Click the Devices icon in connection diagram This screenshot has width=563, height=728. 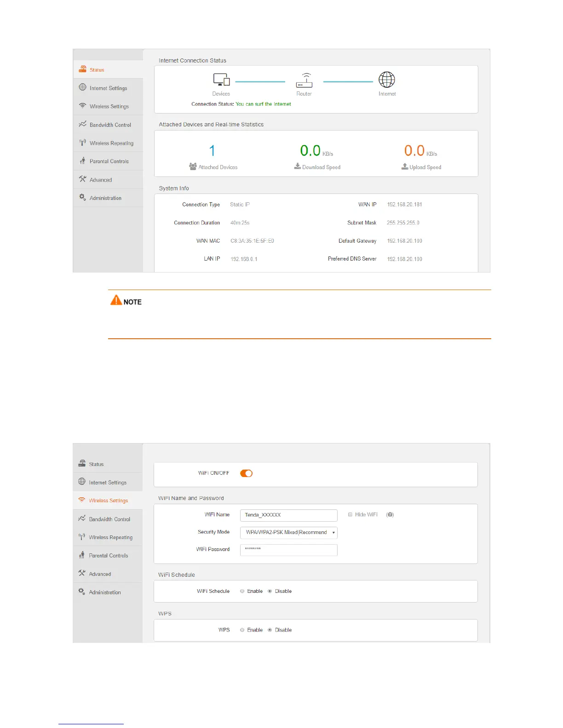click(221, 80)
